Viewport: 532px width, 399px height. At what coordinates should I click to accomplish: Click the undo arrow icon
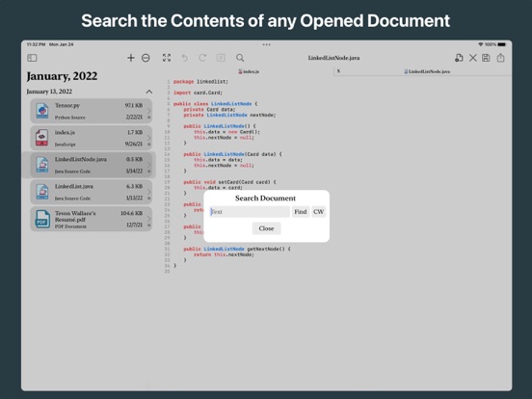coord(185,58)
